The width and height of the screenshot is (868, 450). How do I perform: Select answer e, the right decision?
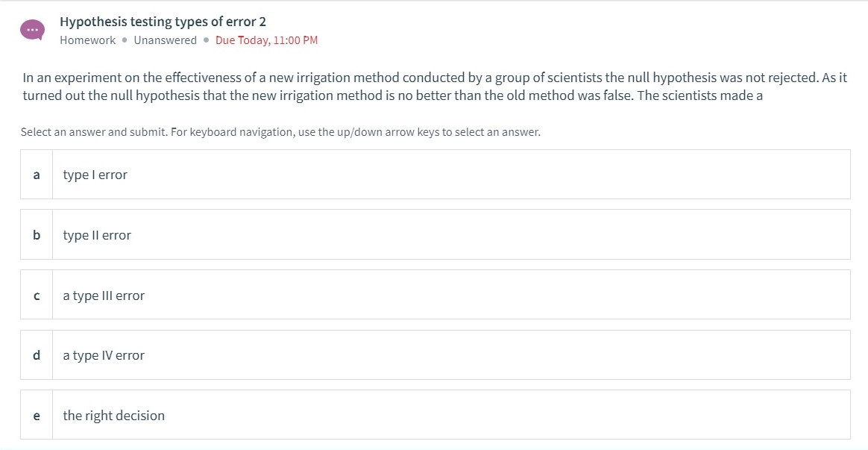pos(435,415)
